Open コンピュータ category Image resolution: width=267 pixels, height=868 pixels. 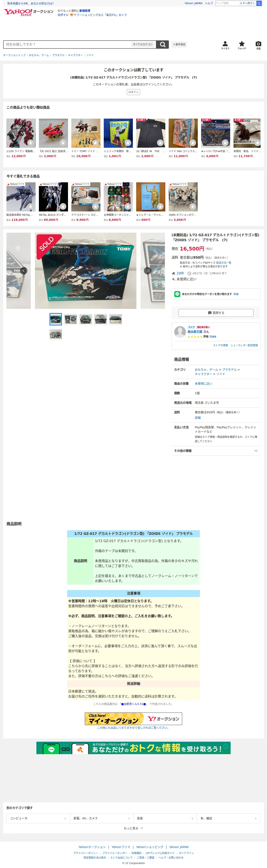[x=38, y=818]
